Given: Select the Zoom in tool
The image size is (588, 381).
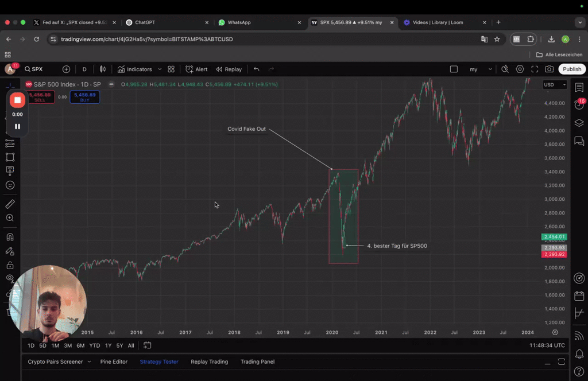Looking at the screenshot, I should point(10,217).
